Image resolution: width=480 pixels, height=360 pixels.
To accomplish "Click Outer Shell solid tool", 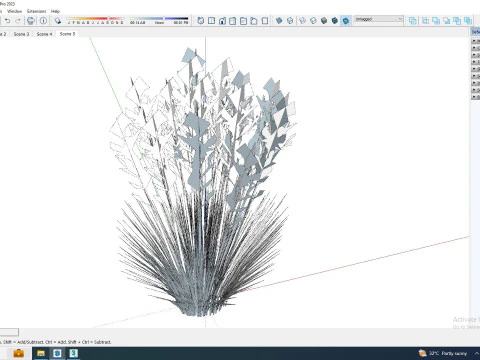I will coord(413,21).
